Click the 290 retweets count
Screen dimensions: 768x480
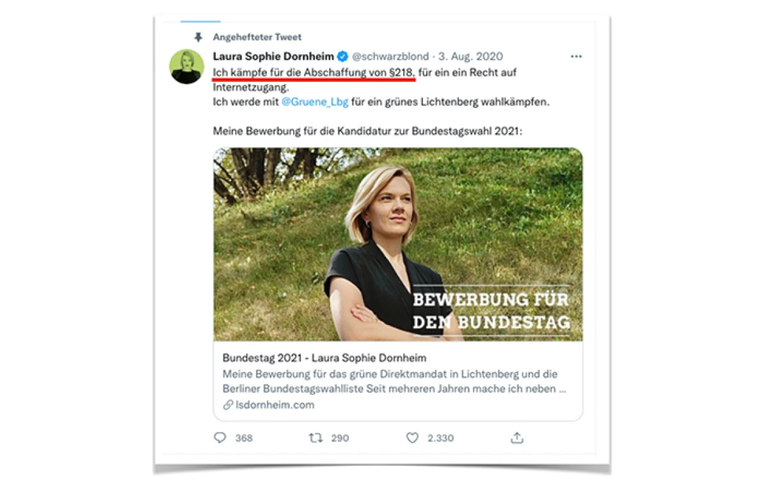[339, 438]
